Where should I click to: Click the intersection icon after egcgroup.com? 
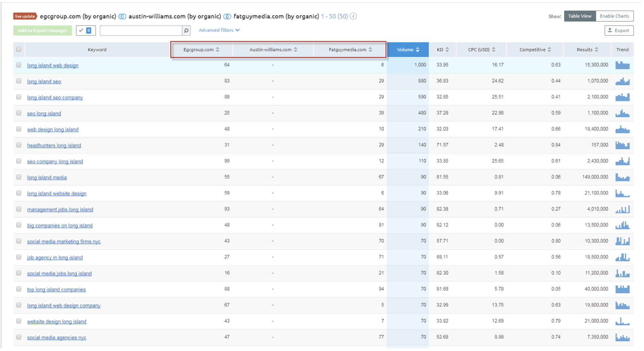tap(123, 16)
